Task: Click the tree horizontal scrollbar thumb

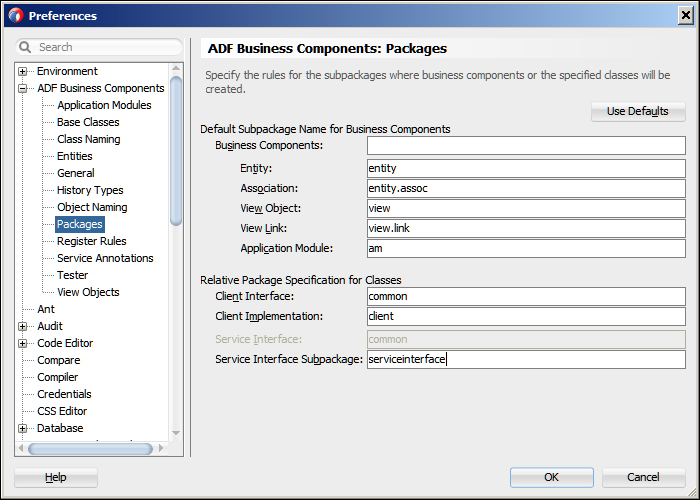Action: pyautogui.click(x=91, y=449)
